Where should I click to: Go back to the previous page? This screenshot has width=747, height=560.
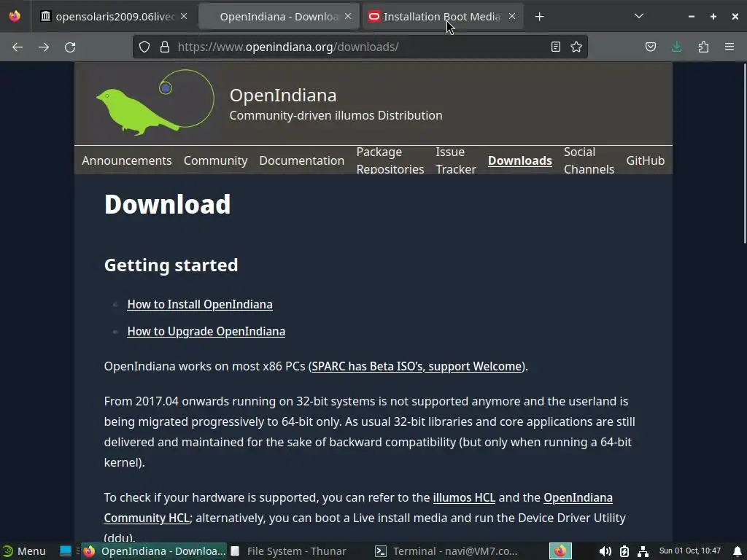click(18, 47)
